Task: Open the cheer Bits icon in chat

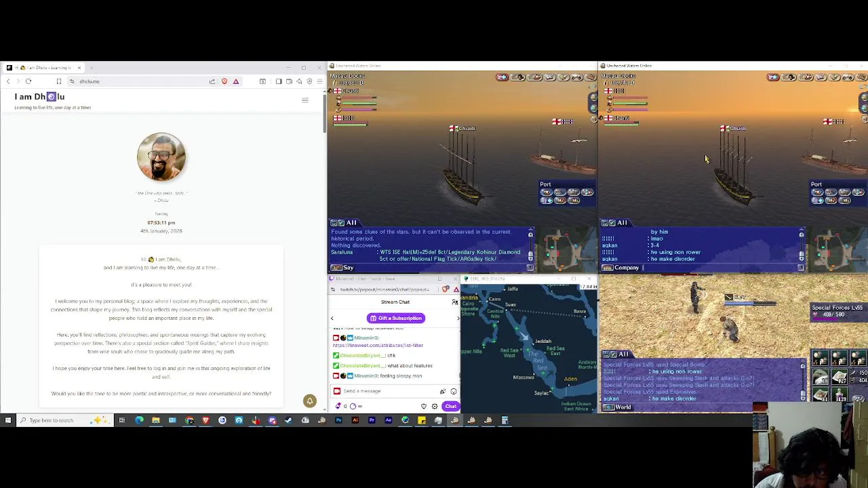Action: coord(443,391)
